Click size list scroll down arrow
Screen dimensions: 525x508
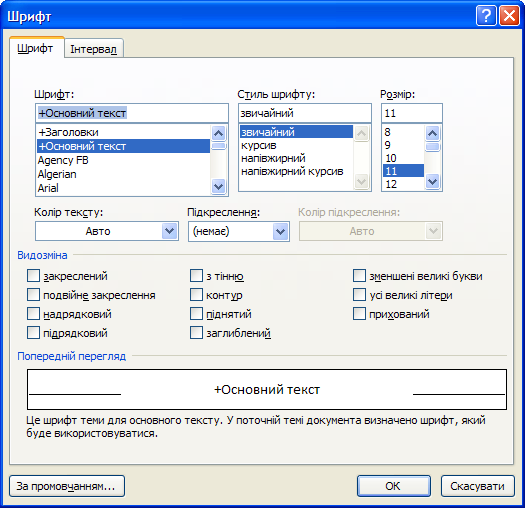tap(432, 182)
